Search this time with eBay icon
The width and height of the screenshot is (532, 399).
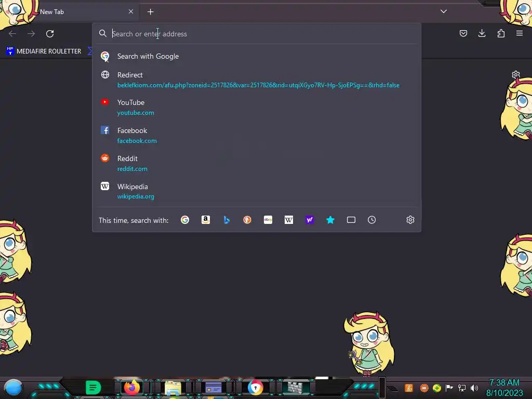(x=268, y=220)
